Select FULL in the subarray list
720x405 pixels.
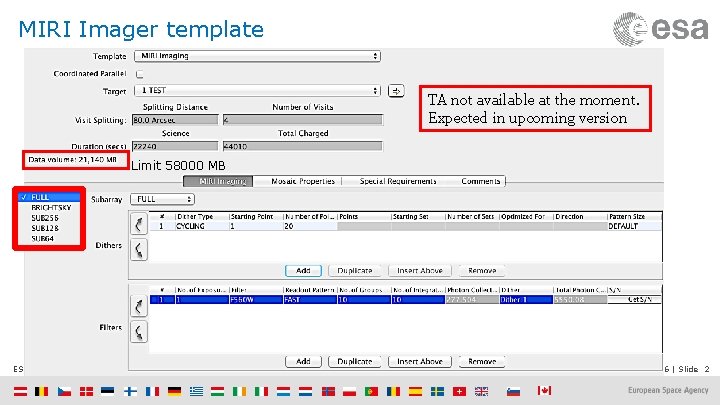[x=49, y=197]
